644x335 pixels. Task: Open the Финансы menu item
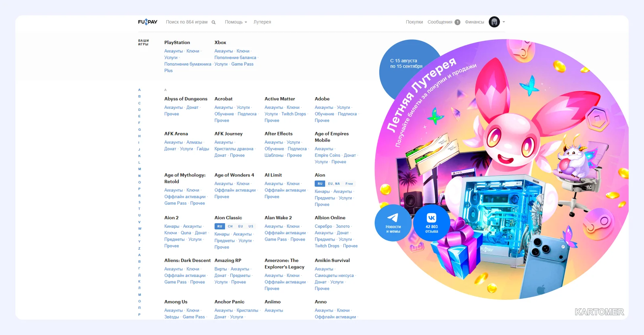pos(475,22)
